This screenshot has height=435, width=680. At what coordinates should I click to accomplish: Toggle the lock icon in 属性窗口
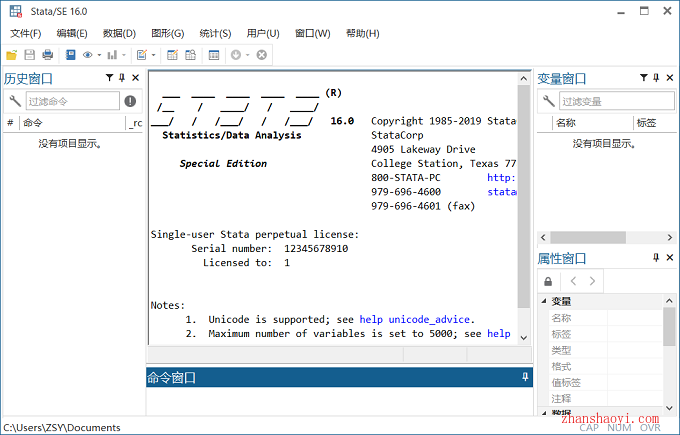click(x=548, y=281)
